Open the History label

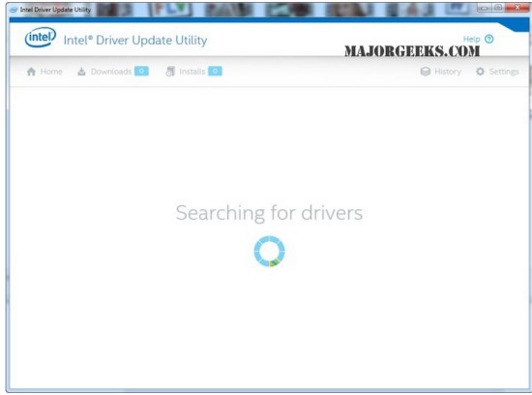[x=448, y=72]
